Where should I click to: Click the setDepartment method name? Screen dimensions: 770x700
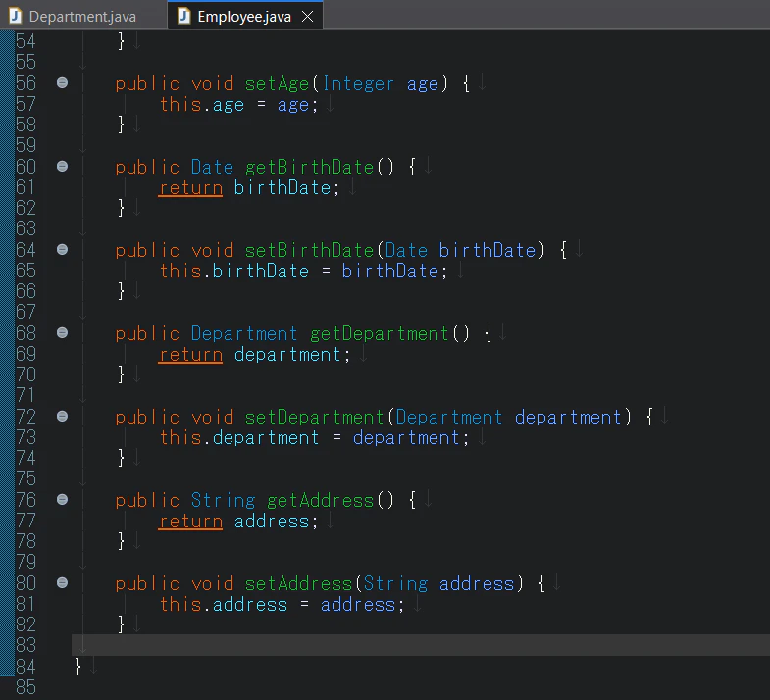pos(314,418)
